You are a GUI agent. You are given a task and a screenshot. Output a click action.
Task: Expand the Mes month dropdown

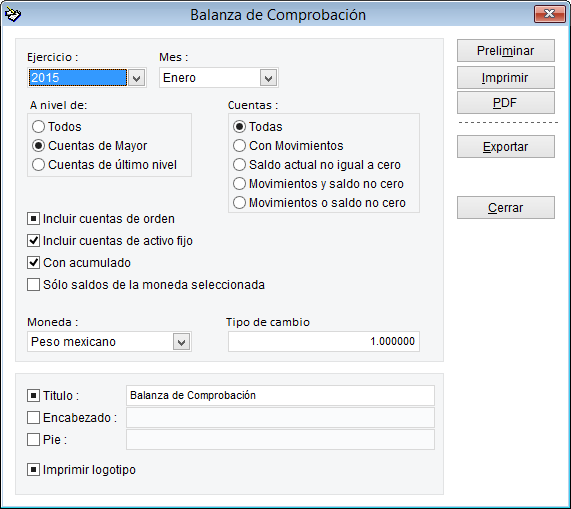pos(268,78)
